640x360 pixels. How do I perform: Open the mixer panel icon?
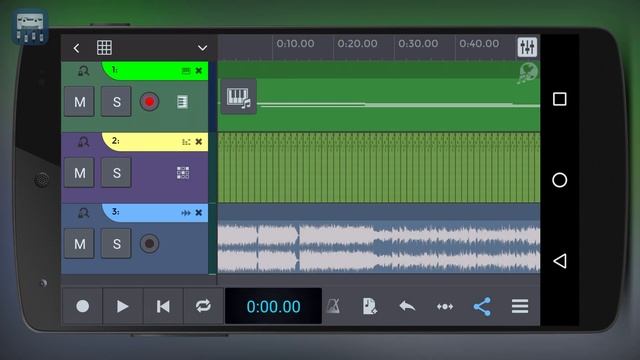tap(527, 47)
